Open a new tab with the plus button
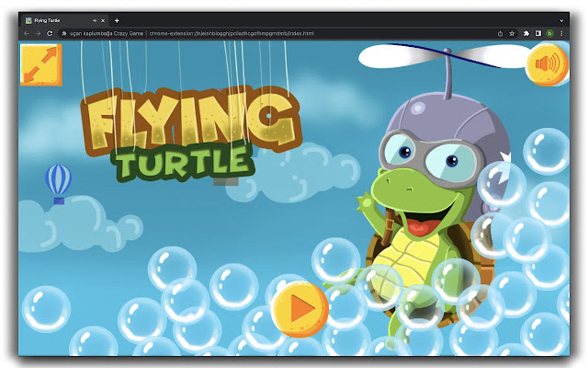Viewport: 588px width, 368px height. pyautogui.click(x=117, y=20)
